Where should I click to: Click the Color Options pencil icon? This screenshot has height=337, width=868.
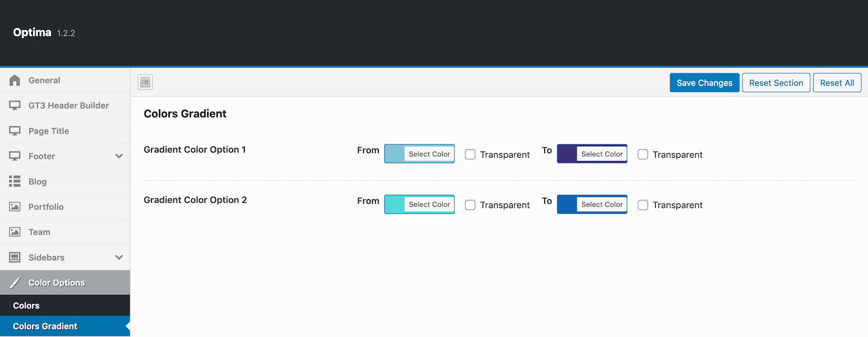[15, 282]
